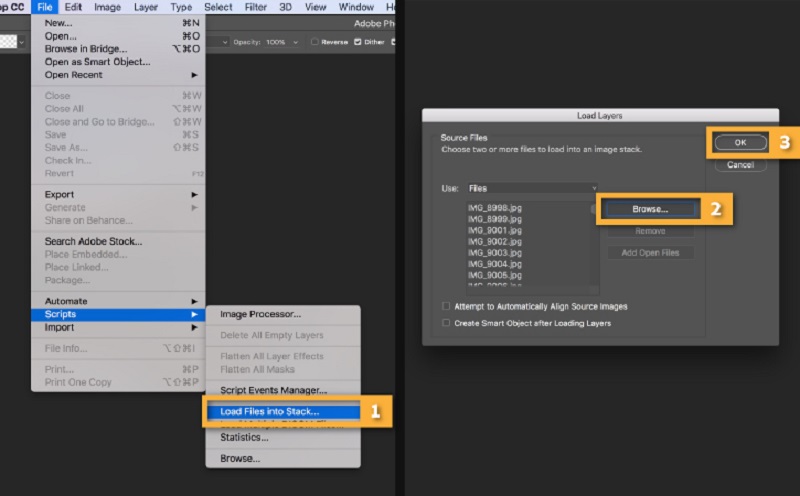Click the Browse... button in Load Layers

[x=650, y=209]
